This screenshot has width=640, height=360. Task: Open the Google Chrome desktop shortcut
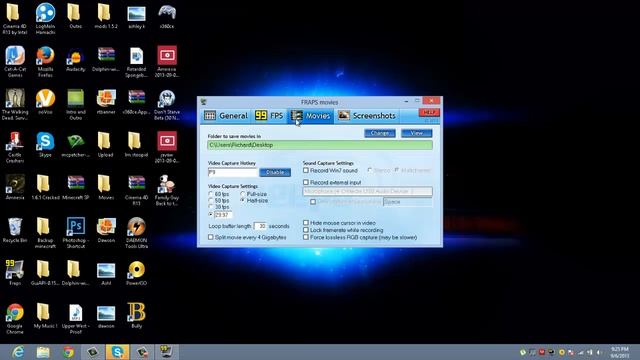pos(15,319)
